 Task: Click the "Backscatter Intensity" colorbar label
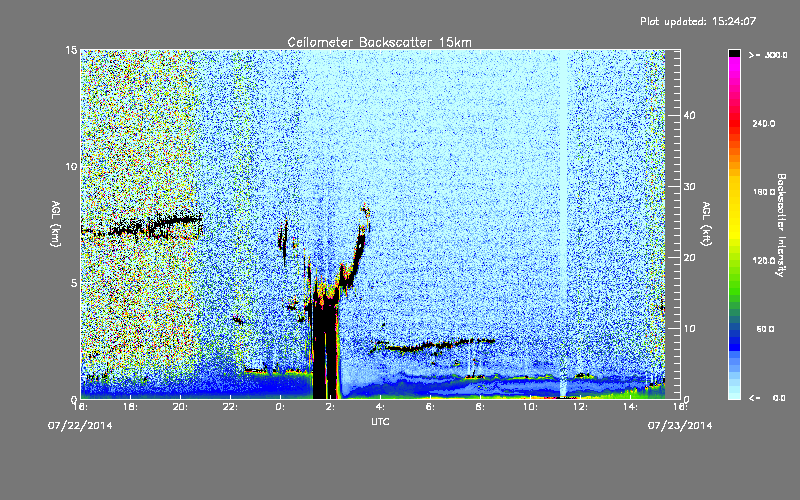click(x=781, y=225)
